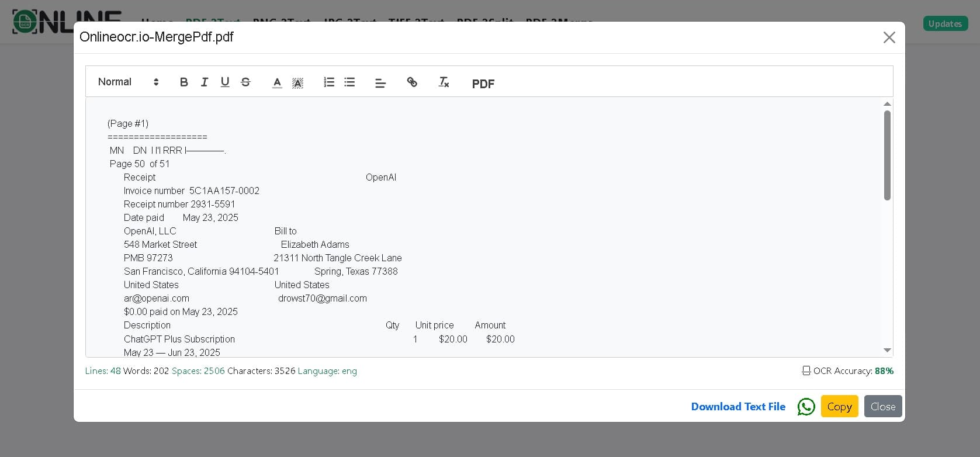The height and width of the screenshot is (457, 980).
Task: Click 'Words: 202' status entry
Action: coord(146,371)
